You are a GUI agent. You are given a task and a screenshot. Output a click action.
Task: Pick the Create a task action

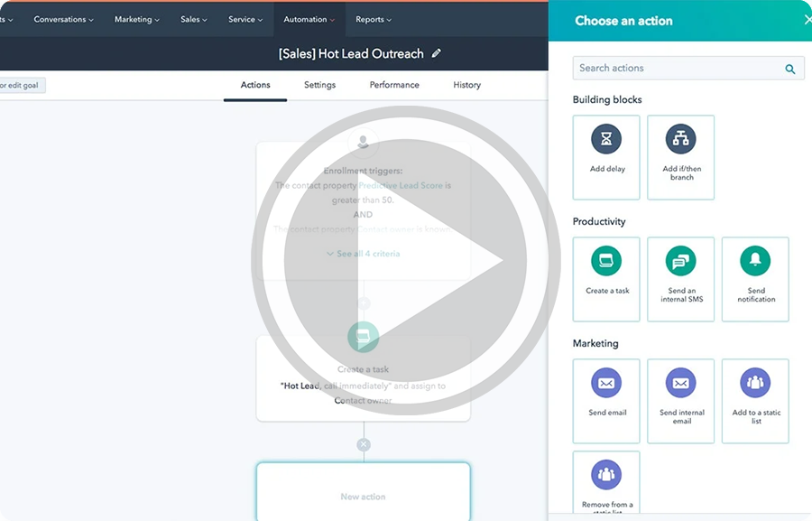point(606,279)
